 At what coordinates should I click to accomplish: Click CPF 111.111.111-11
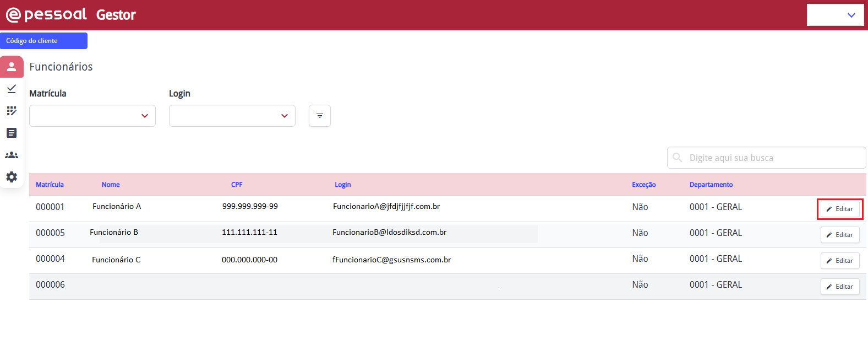(249, 232)
